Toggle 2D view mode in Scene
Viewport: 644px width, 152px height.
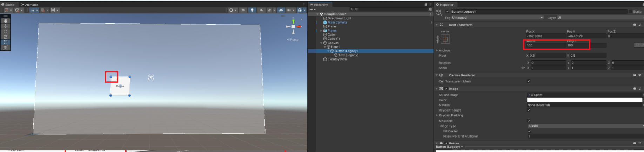pos(243,10)
